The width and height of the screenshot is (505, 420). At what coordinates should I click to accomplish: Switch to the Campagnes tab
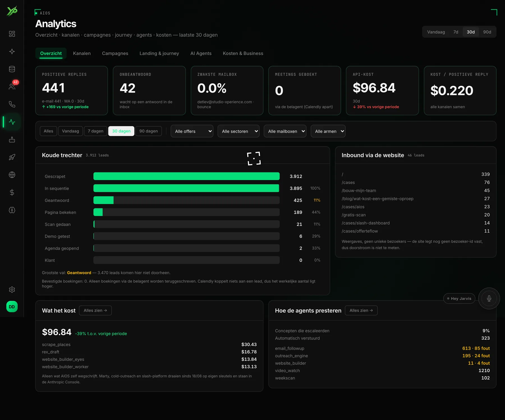pos(115,53)
